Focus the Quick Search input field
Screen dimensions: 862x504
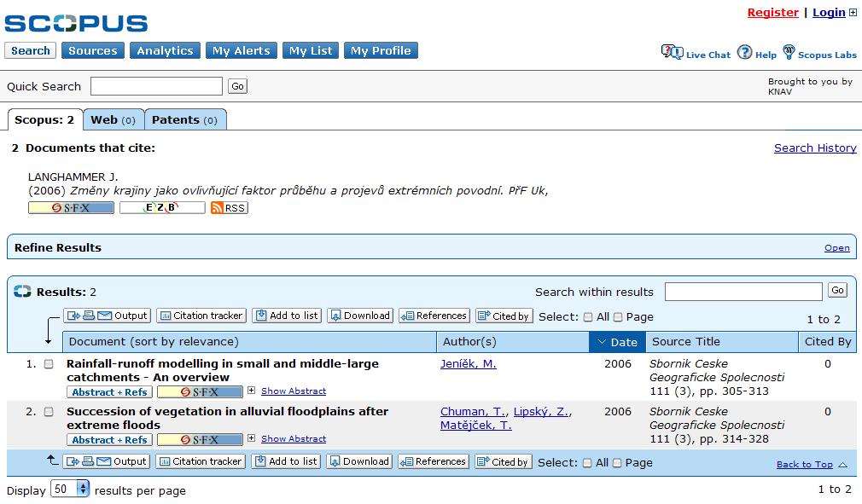pos(157,86)
